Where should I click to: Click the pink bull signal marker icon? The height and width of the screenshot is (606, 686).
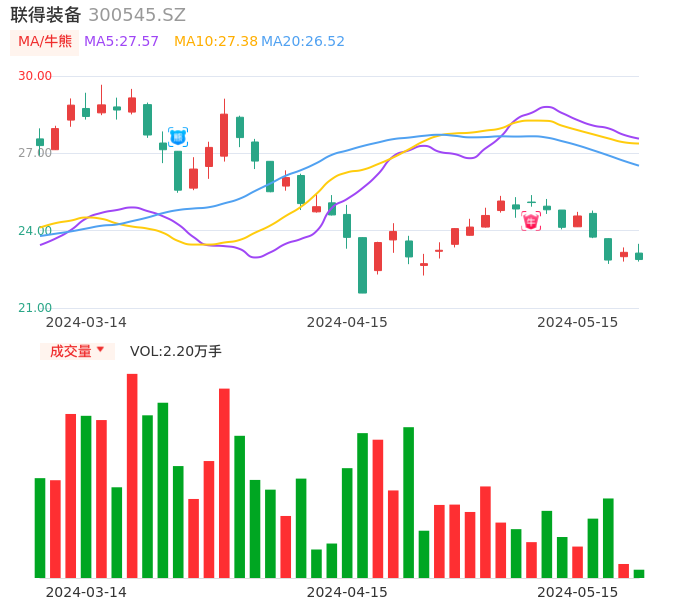531,221
